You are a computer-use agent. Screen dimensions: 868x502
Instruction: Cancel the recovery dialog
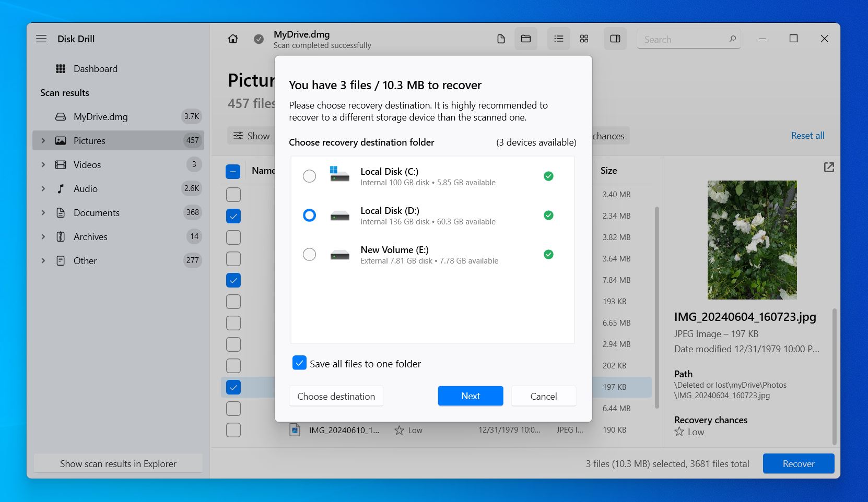(544, 396)
